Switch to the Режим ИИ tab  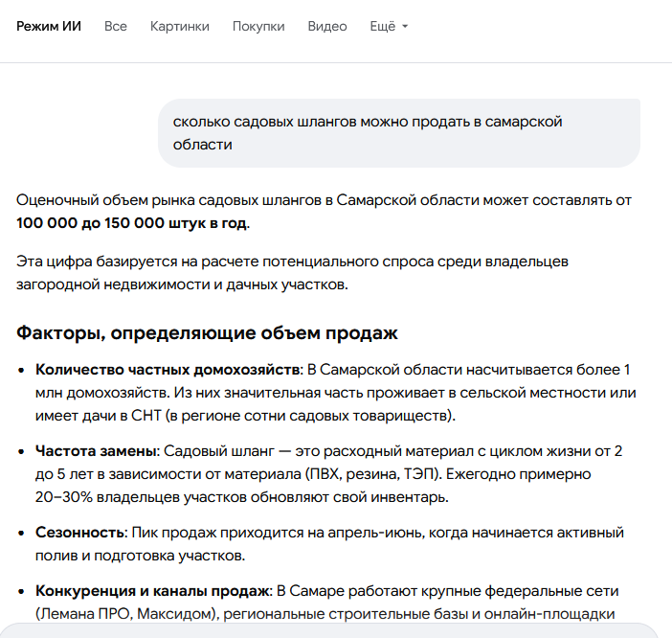click(49, 26)
